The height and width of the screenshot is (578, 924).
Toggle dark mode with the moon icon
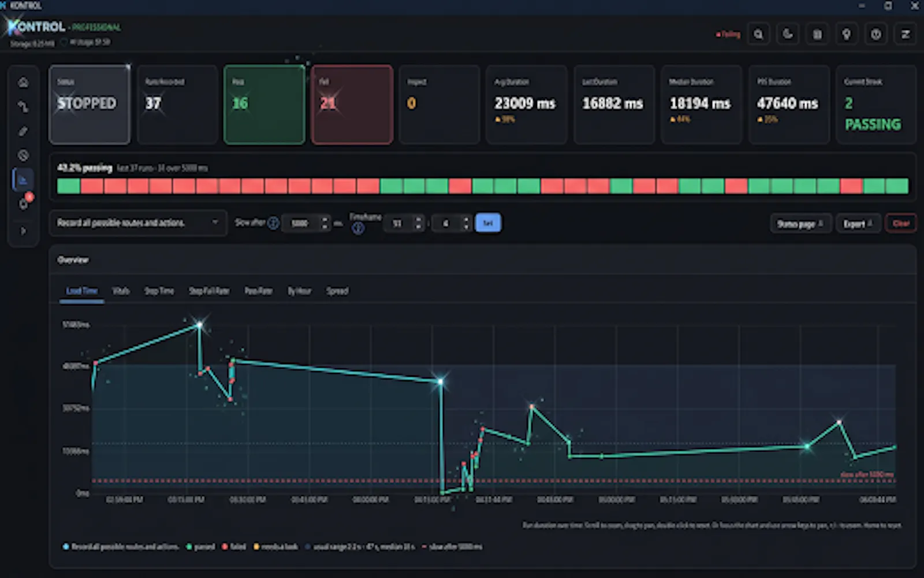click(x=788, y=34)
